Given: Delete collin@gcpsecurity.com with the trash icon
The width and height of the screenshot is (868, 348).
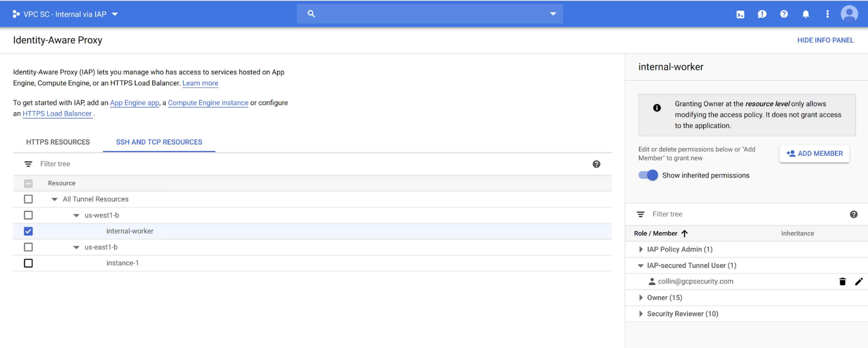Looking at the screenshot, I should click(x=842, y=282).
